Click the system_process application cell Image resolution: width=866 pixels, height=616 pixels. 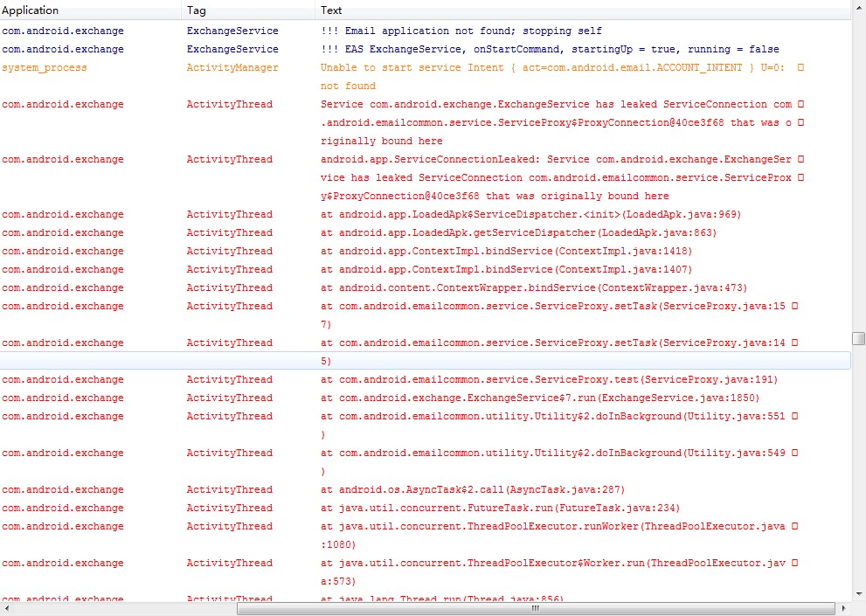pyautogui.click(x=45, y=67)
